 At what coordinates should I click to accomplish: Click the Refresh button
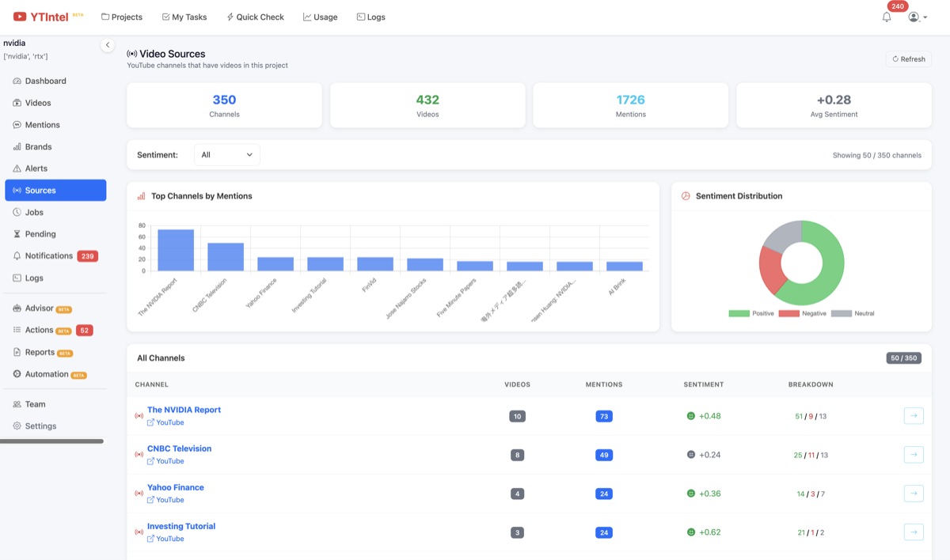coord(908,59)
